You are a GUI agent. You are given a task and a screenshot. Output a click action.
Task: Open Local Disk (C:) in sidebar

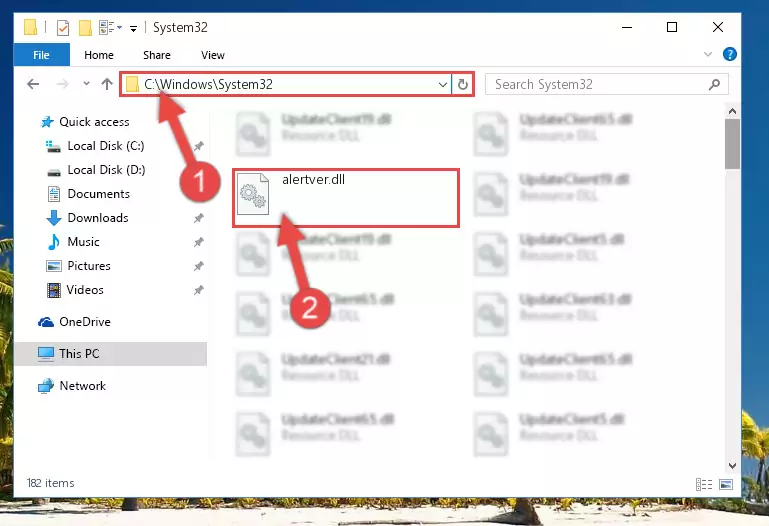point(105,146)
